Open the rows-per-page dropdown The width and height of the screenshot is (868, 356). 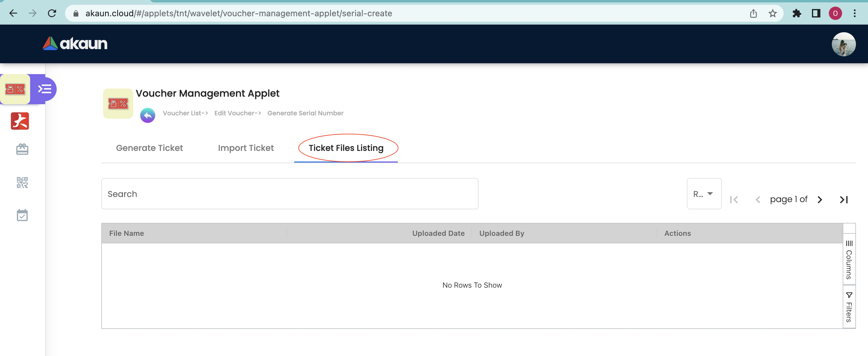pyautogui.click(x=703, y=194)
